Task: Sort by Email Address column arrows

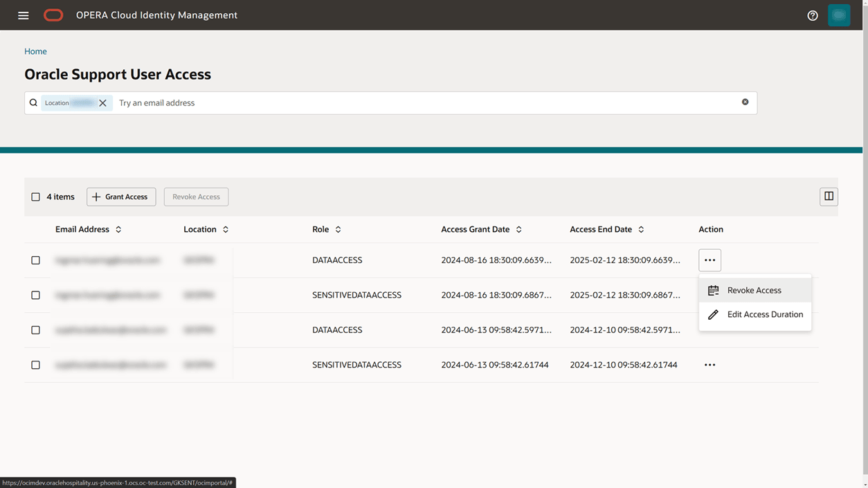Action: [118, 229]
